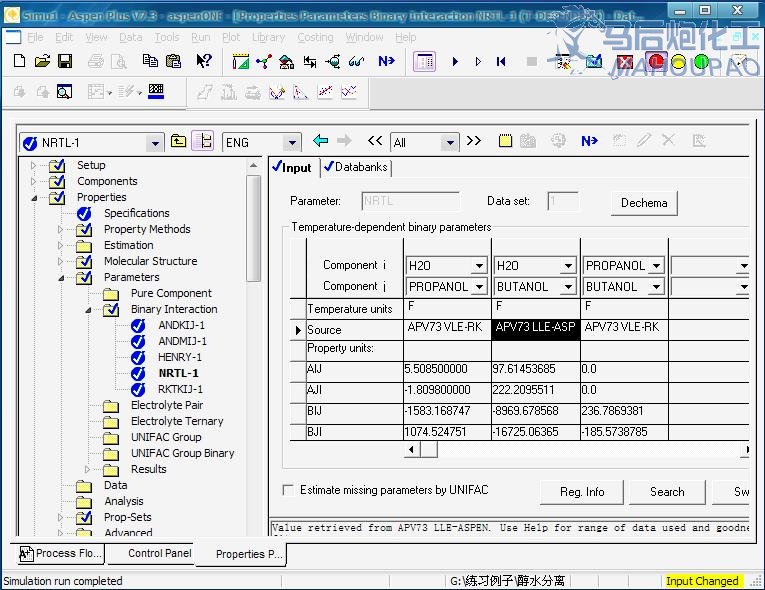Select HENRY-1 in the tree
This screenshot has width=765, height=590.
[180, 357]
